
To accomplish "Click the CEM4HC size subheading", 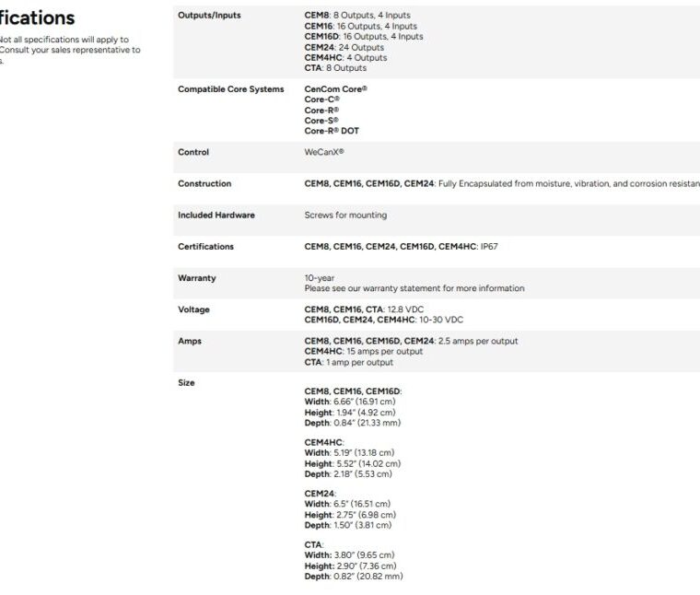I will click(324, 442).
